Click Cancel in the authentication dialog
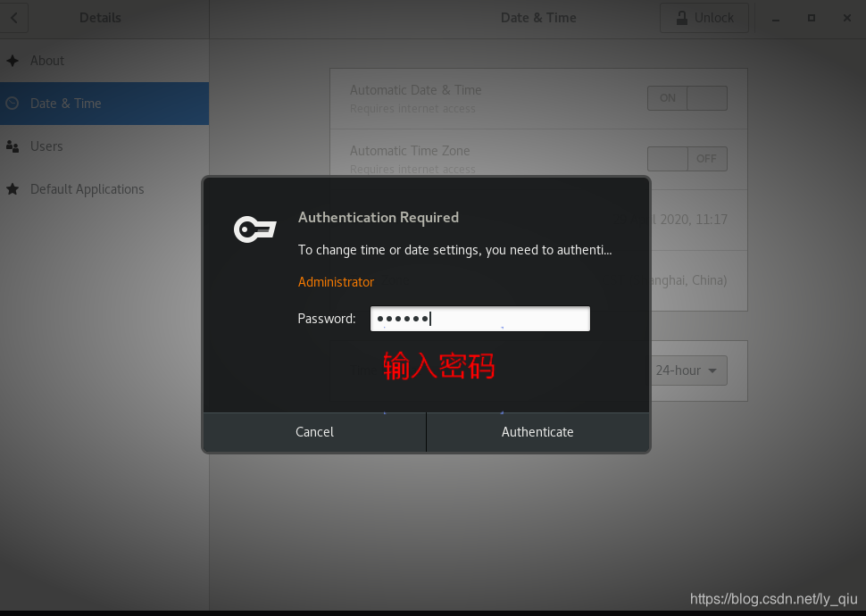Viewport: 866px width, 616px height. point(315,432)
